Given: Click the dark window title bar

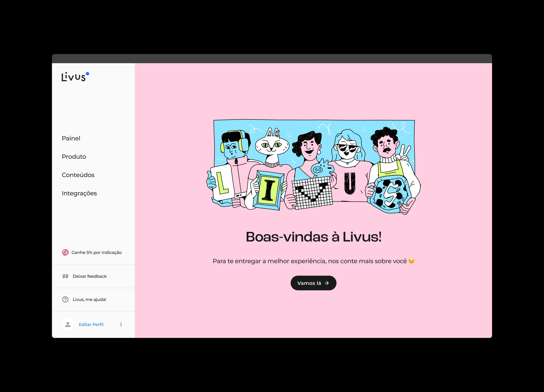Looking at the screenshot, I should 272,59.
